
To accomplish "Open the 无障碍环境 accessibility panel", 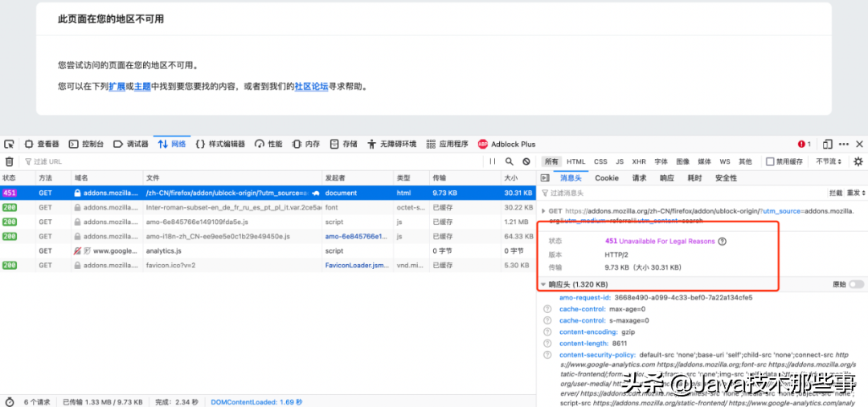I will point(392,144).
